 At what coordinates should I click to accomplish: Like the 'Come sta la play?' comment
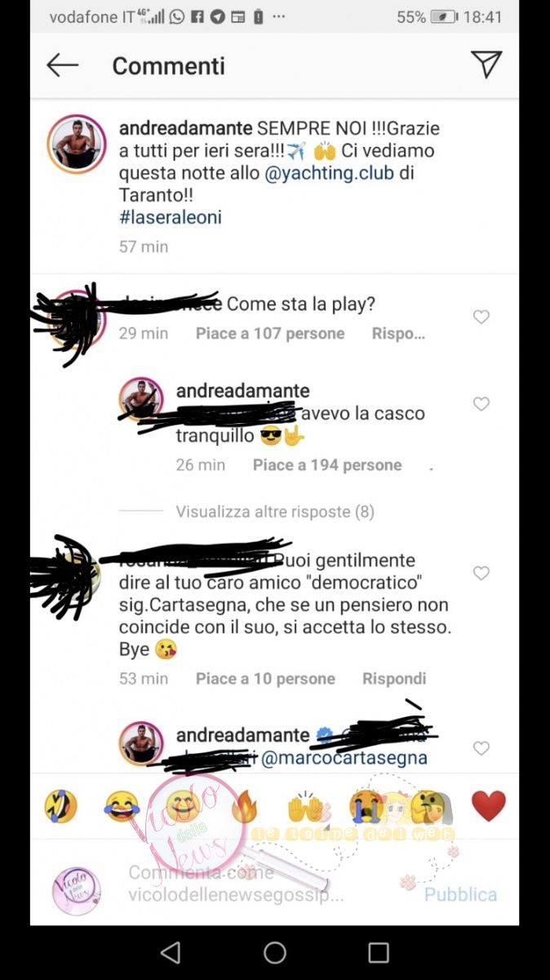pyautogui.click(x=481, y=317)
